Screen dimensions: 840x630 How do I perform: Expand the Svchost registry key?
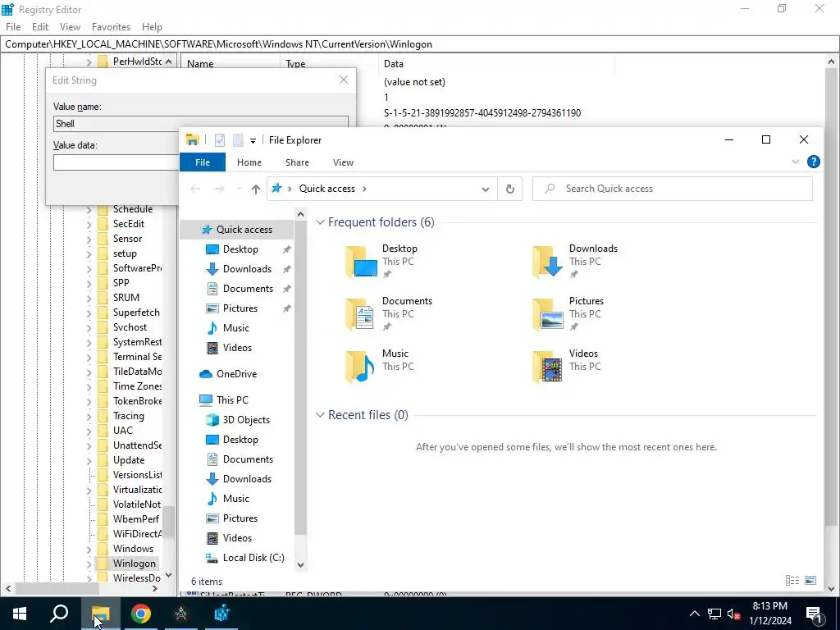click(89, 328)
